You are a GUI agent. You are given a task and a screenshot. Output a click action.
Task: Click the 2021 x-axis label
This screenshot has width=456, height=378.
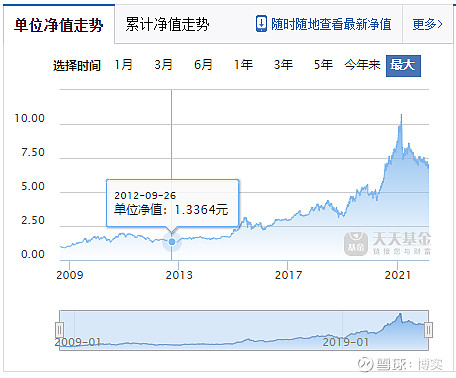coord(398,275)
